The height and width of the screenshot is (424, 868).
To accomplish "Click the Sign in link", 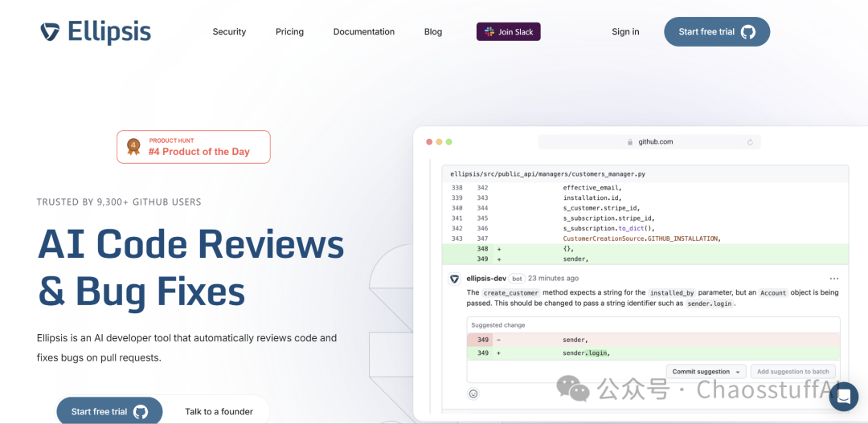I will click(625, 32).
